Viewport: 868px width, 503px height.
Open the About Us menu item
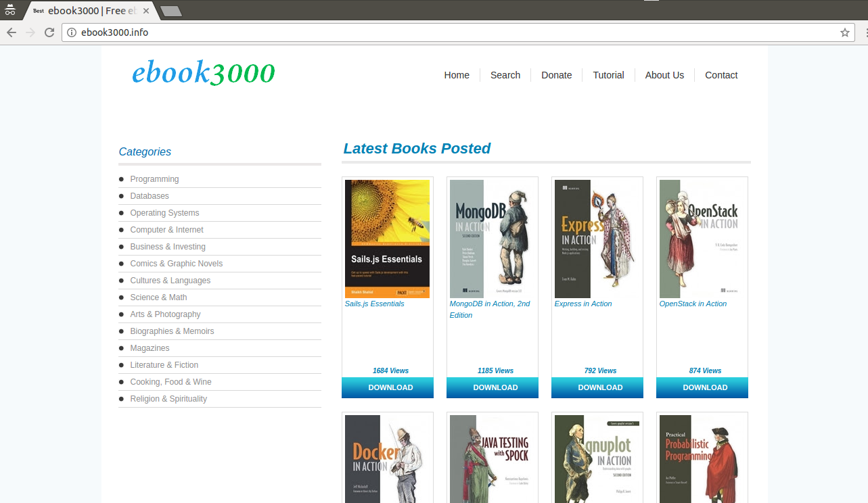click(x=664, y=75)
